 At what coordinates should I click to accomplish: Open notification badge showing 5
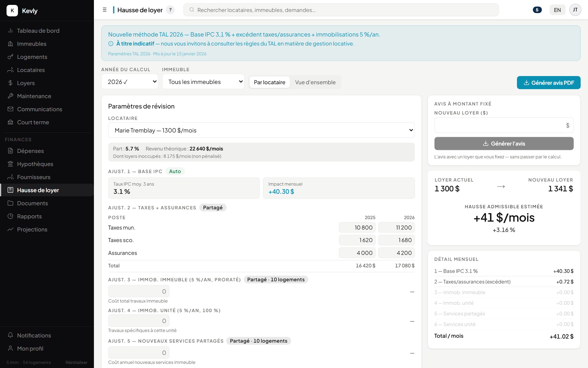click(537, 10)
